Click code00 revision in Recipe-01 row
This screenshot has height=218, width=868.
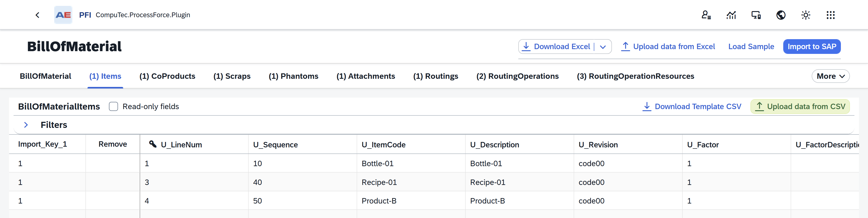pos(628,182)
